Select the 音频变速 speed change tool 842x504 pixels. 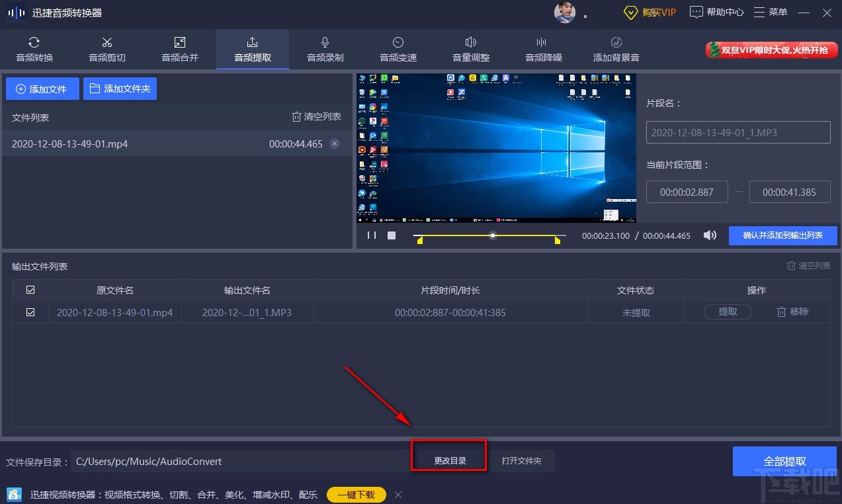pyautogui.click(x=398, y=49)
